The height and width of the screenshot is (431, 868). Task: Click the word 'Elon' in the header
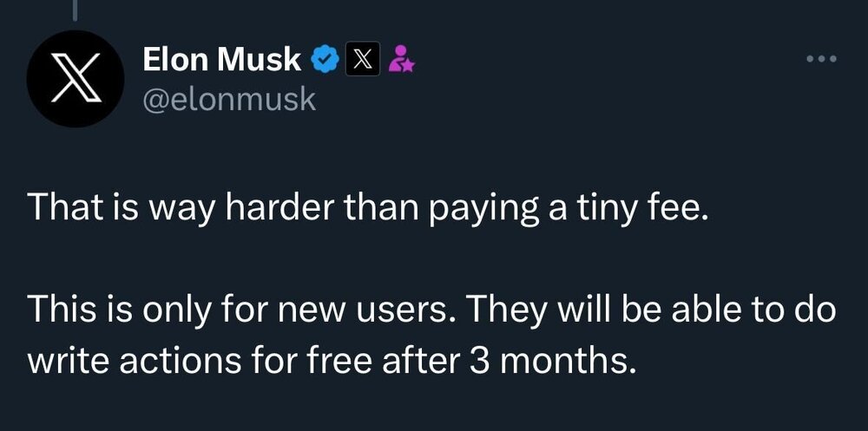(175, 60)
